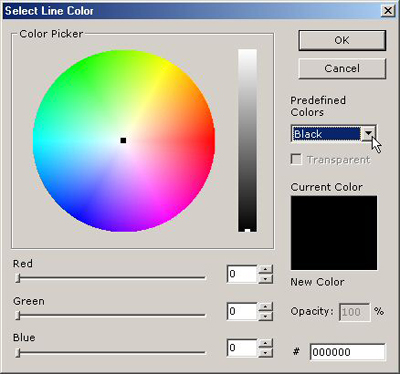Click the color wheel picker
The height and width of the screenshot is (374, 400).
(x=124, y=141)
